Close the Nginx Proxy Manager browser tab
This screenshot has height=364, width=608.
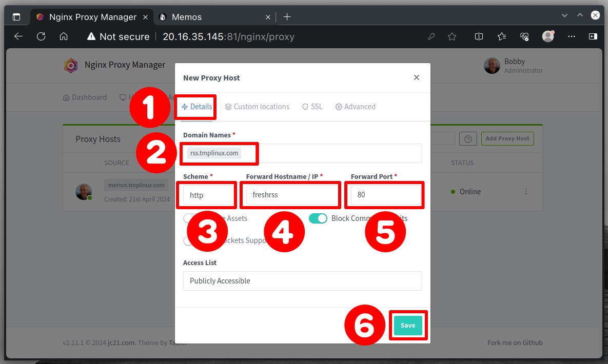(145, 17)
